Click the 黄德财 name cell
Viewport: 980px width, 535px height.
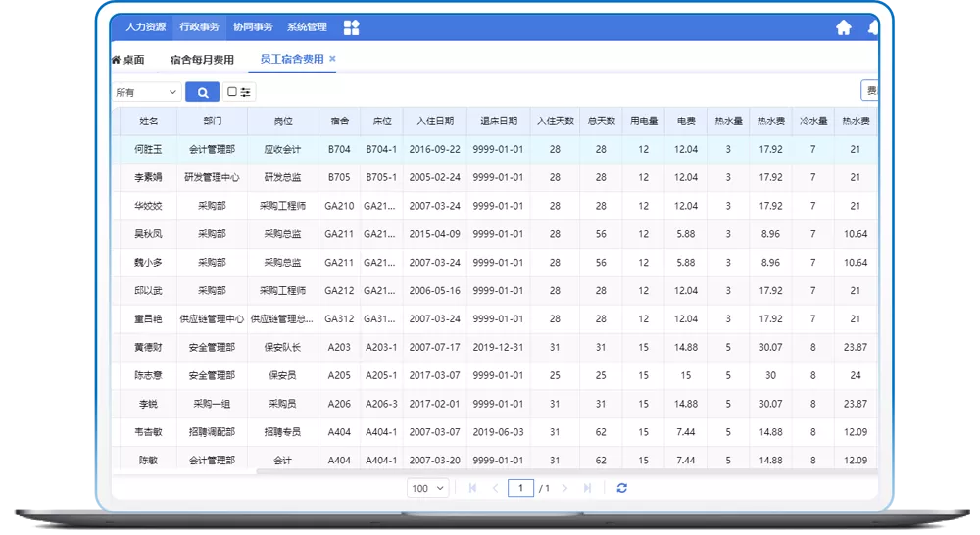point(148,347)
